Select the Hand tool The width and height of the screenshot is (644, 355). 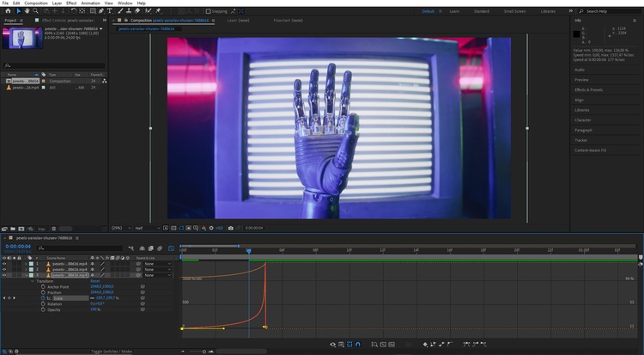pyautogui.click(x=27, y=11)
